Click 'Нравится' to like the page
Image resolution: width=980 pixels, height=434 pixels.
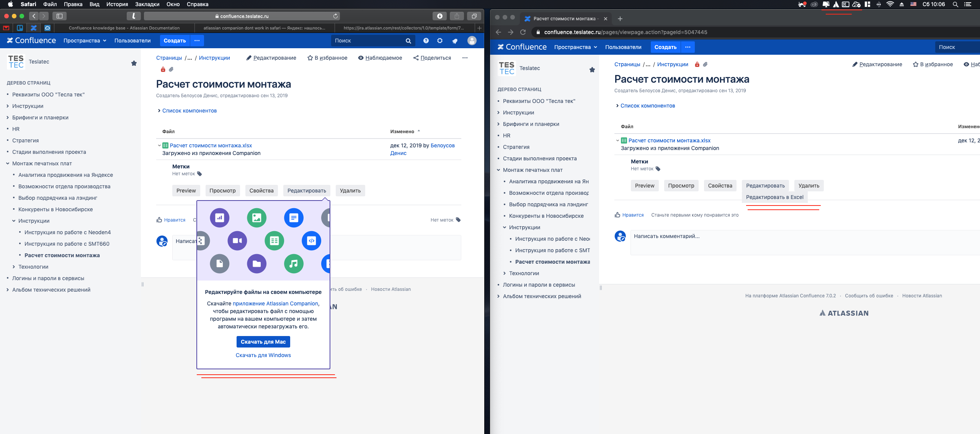point(174,220)
